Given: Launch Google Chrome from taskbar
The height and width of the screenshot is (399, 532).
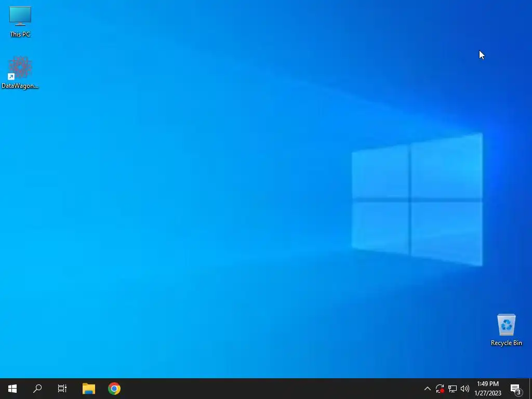Looking at the screenshot, I should (x=114, y=389).
